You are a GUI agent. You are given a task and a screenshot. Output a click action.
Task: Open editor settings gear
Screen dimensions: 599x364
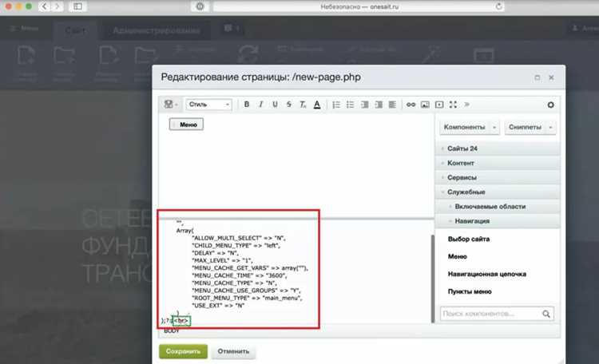click(550, 105)
